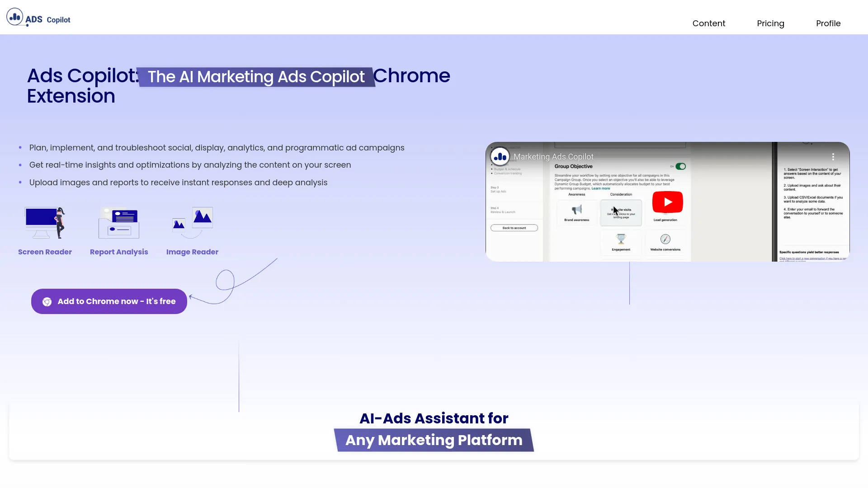Open the three-dot menu on the video
The width and height of the screenshot is (868, 488).
pyautogui.click(x=833, y=157)
